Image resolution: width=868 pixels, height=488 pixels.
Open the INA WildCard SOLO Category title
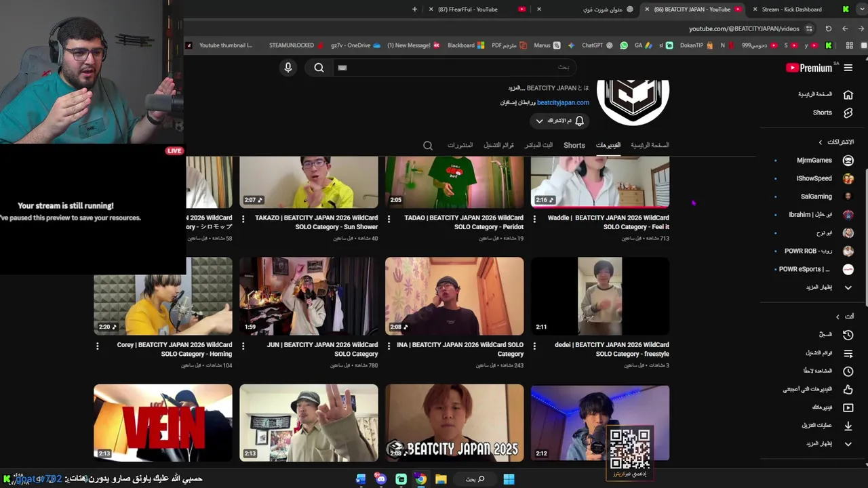pyautogui.click(x=460, y=349)
